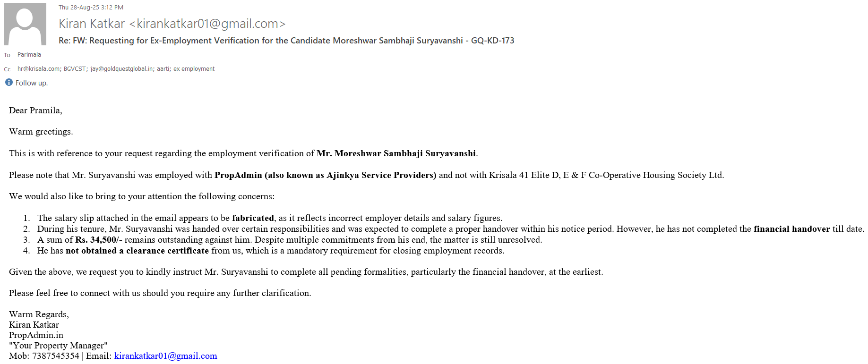Click the To label
Image resolution: width=868 pixels, height=364 pixels.
point(7,55)
